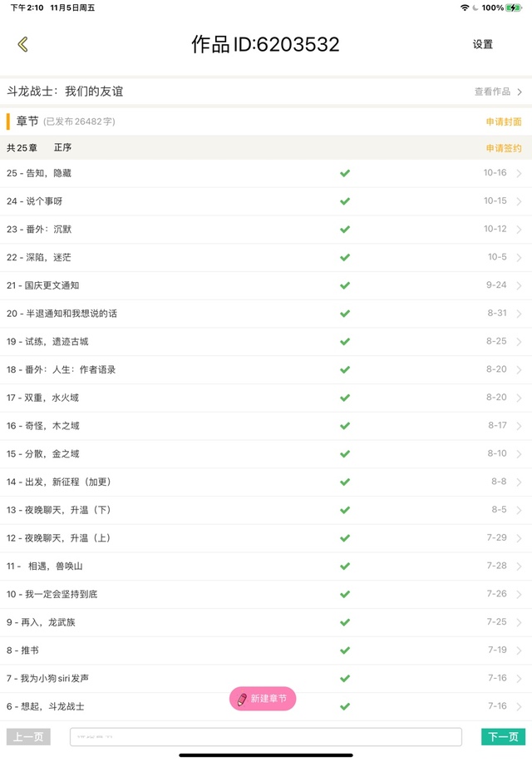This screenshot has width=532, height=762.
Task: Tap the battery icon in status bar
Action: [515, 7]
